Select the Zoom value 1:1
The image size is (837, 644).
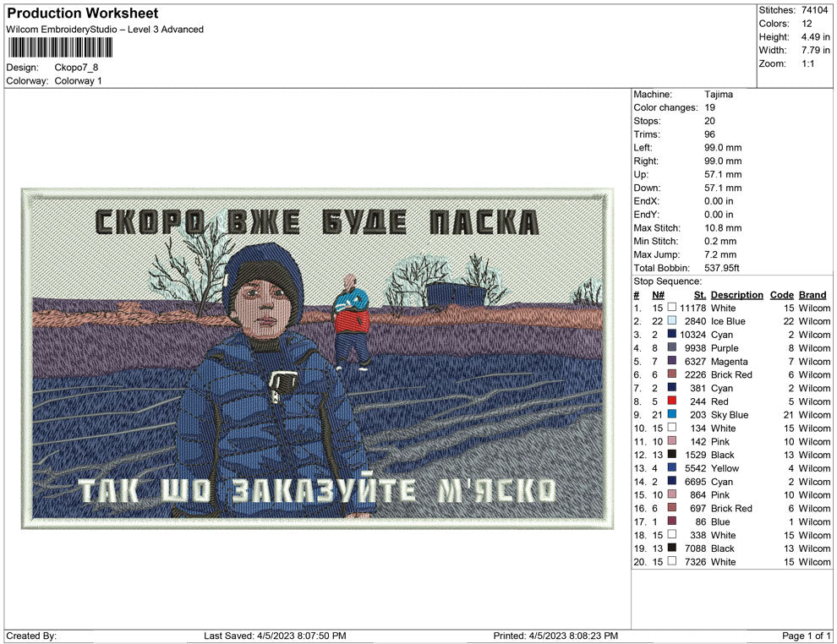(807, 63)
